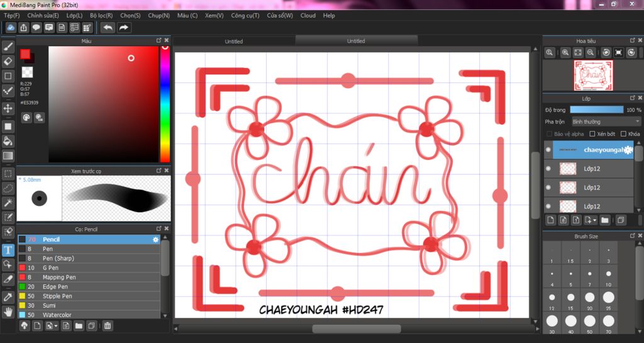Undock the Màu panel
The image size is (644, 343).
coord(159,40)
